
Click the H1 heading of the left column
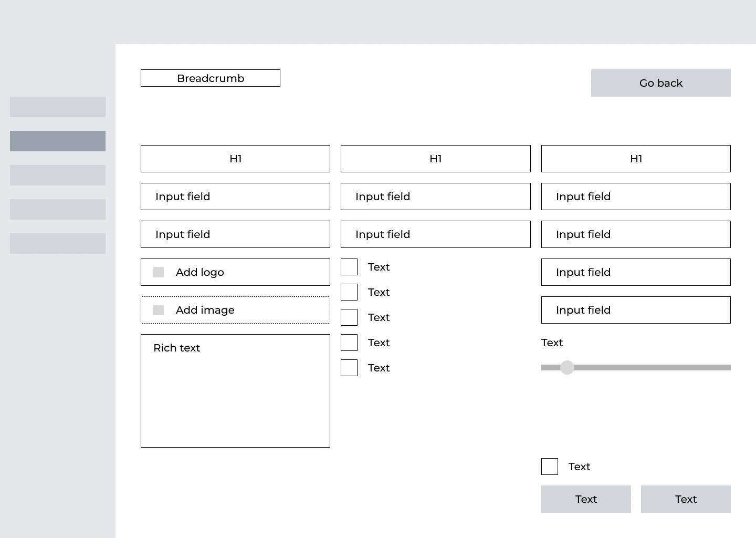coord(235,159)
